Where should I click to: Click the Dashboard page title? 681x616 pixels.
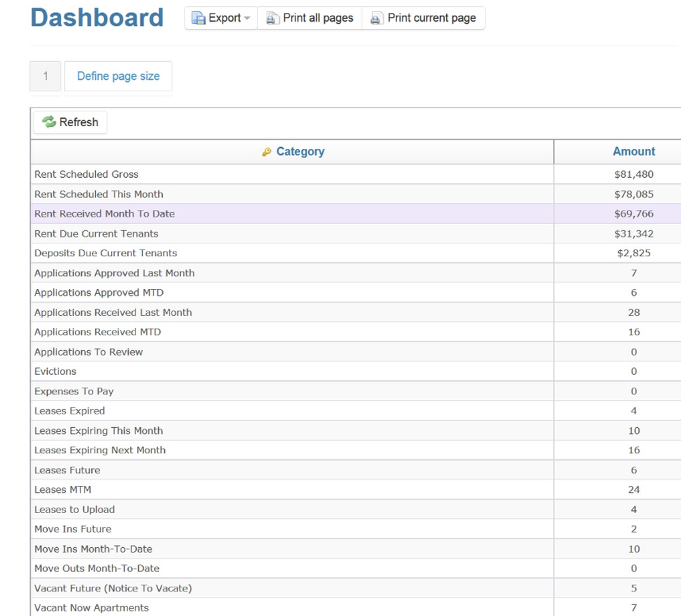point(97,18)
